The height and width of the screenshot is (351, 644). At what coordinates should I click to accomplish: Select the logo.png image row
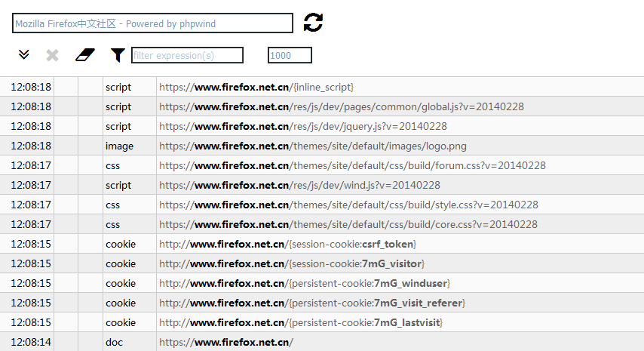(x=322, y=146)
